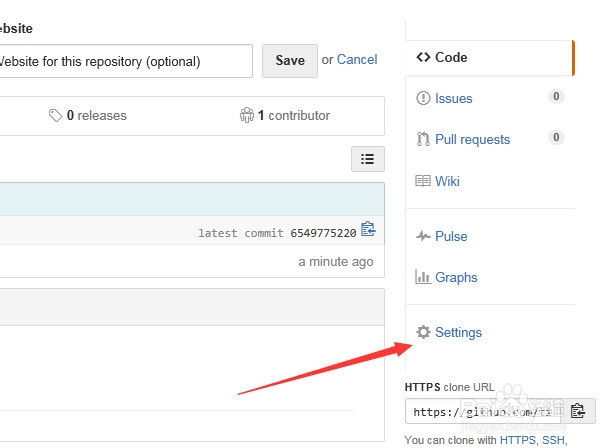Click the releases tag icon

click(x=55, y=115)
